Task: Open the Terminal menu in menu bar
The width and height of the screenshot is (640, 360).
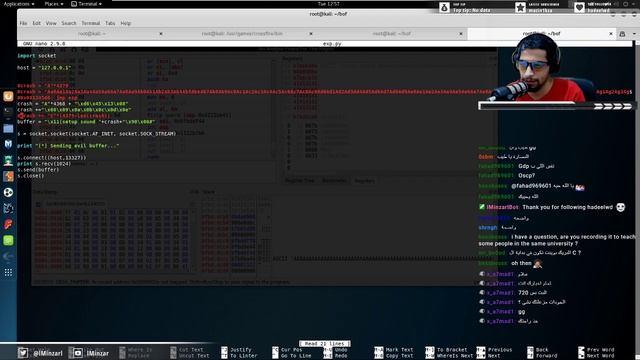Action: pos(91,23)
